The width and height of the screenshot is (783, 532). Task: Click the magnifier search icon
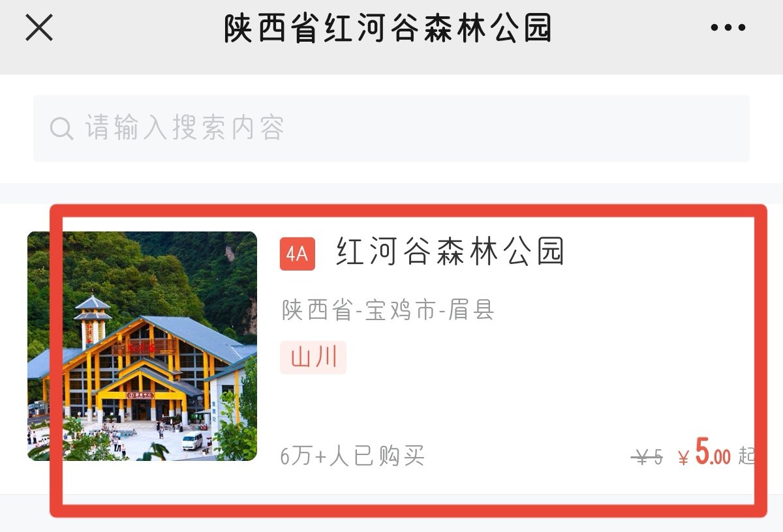61,128
